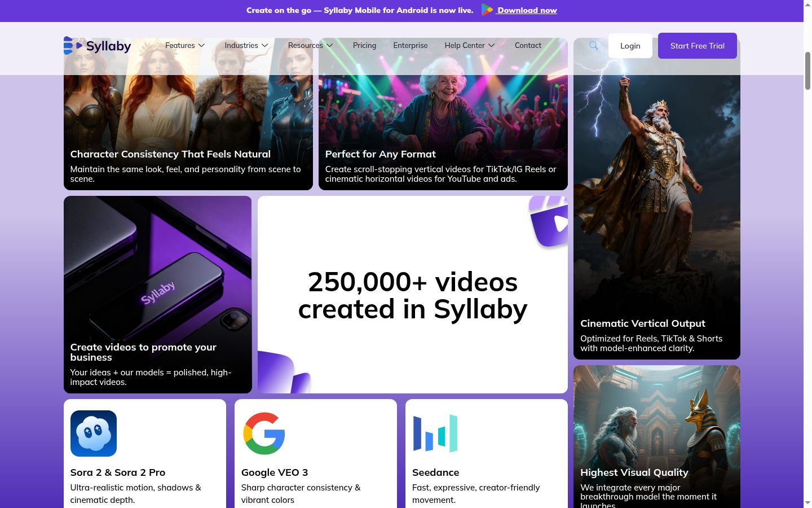Image resolution: width=812 pixels, height=508 pixels.
Task: Open the Perfect for Any Format card
Action: (443, 114)
